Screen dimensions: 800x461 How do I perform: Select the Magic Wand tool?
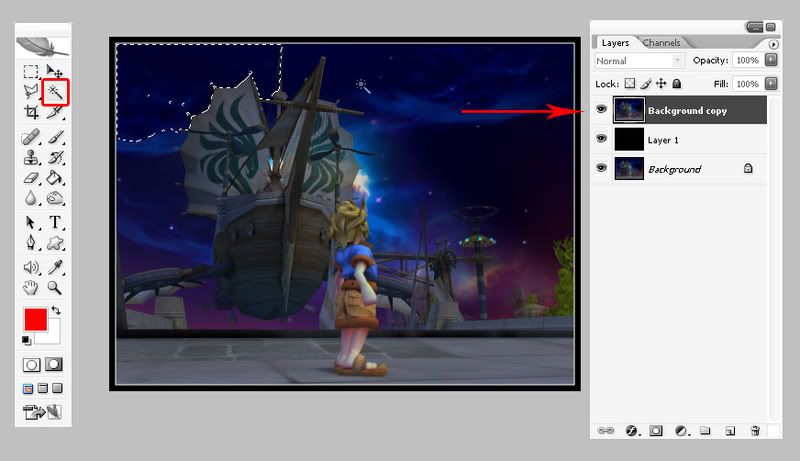(x=55, y=92)
